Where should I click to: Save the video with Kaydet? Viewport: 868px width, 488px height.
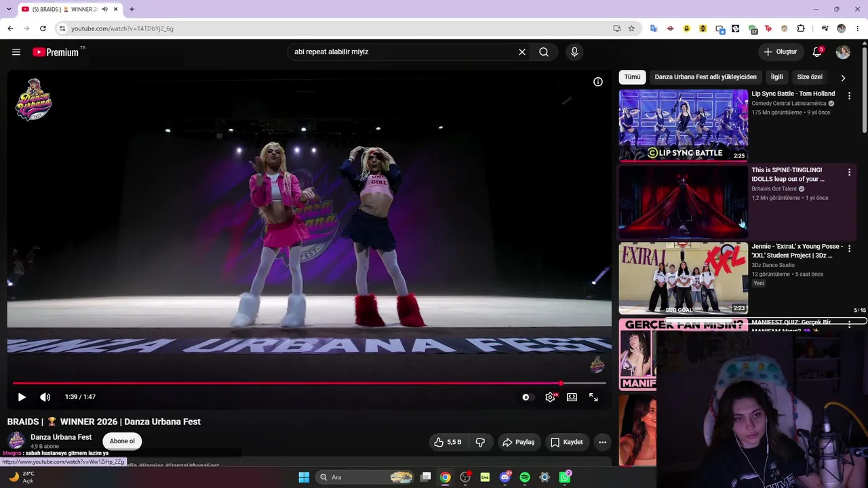pyautogui.click(x=567, y=442)
